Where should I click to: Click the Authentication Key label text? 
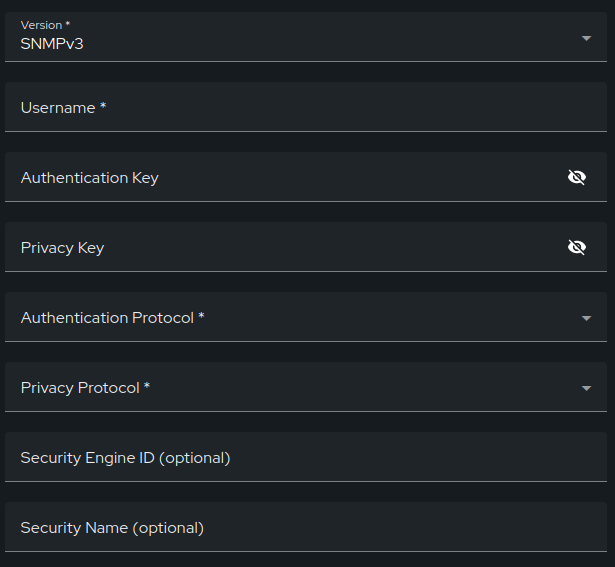click(89, 178)
